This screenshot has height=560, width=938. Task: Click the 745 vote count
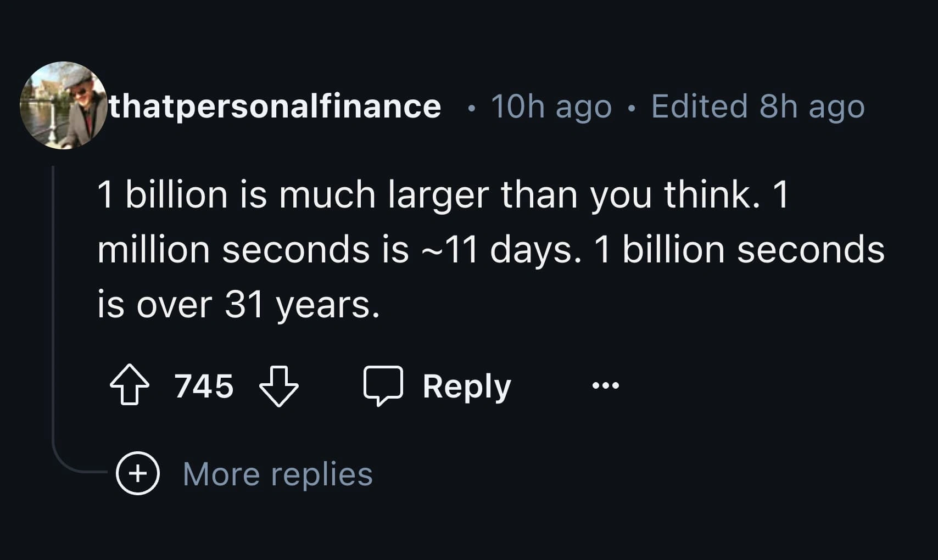204,385
